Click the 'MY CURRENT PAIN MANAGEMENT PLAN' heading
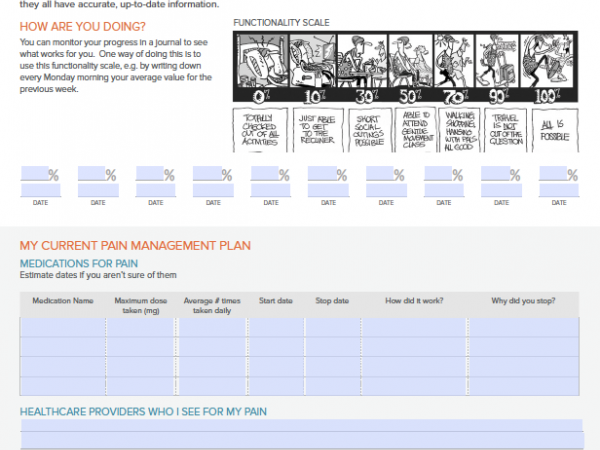The height and width of the screenshot is (450, 600). [135, 245]
